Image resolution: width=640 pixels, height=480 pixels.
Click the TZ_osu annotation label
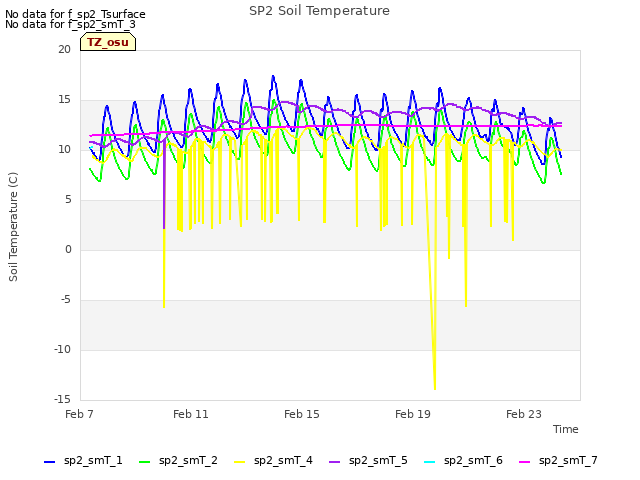[x=108, y=42]
